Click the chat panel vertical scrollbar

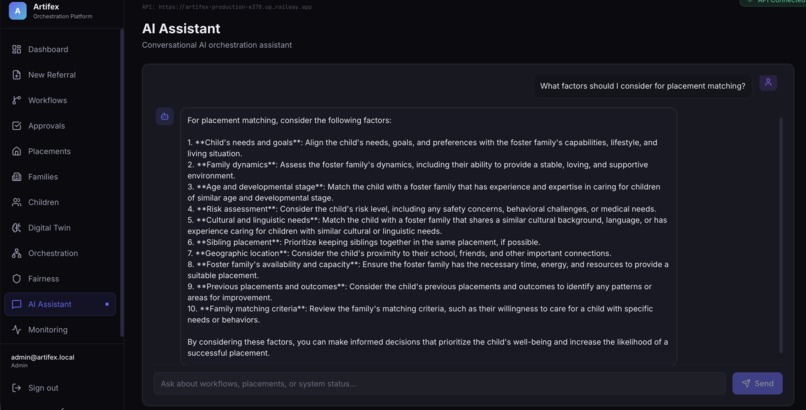781,235
